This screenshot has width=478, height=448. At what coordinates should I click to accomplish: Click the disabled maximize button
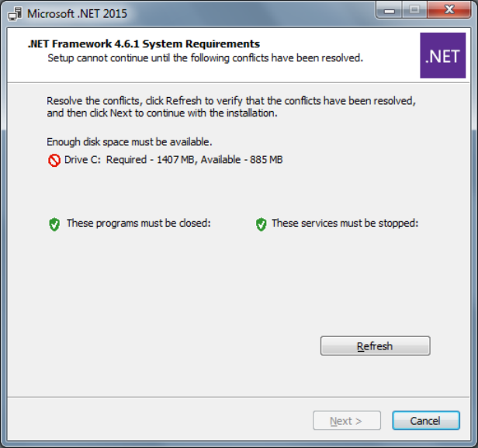tap(414, 11)
